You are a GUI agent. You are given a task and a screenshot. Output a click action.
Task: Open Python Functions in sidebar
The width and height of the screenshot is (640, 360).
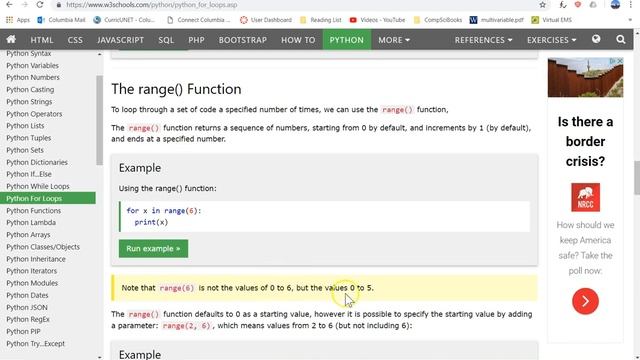click(x=33, y=211)
